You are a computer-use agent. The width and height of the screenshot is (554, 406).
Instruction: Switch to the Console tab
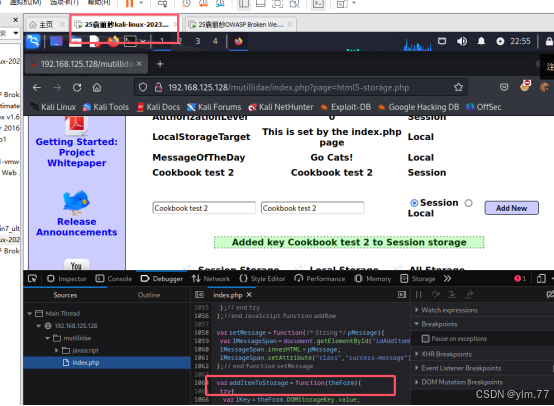tap(114, 279)
